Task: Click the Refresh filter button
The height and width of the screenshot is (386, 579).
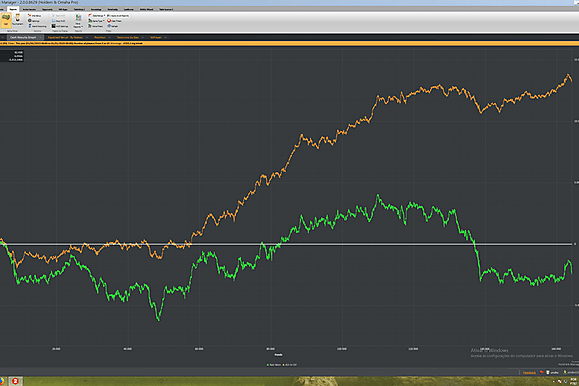Action: 113,26
